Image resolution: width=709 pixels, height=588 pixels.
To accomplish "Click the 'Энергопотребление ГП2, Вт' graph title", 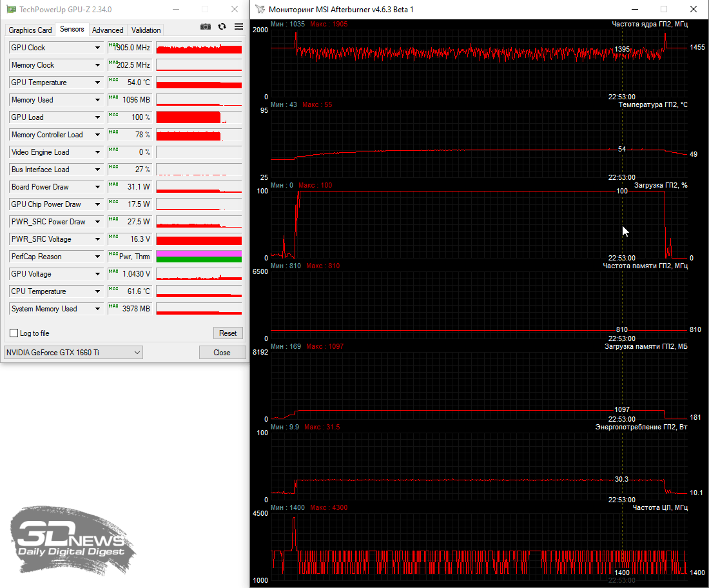I will click(x=641, y=427).
